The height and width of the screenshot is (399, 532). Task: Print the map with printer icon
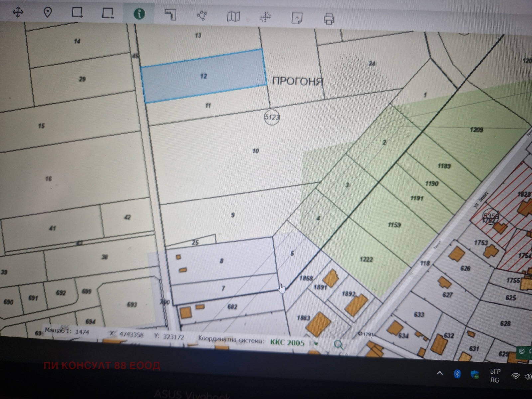pyautogui.click(x=329, y=19)
